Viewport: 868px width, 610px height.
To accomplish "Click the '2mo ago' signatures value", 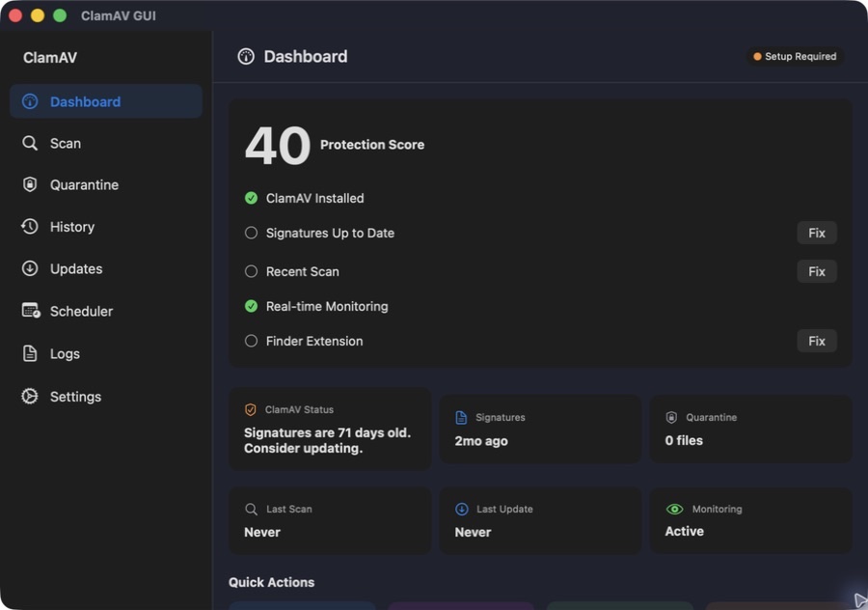I will point(481,441).
